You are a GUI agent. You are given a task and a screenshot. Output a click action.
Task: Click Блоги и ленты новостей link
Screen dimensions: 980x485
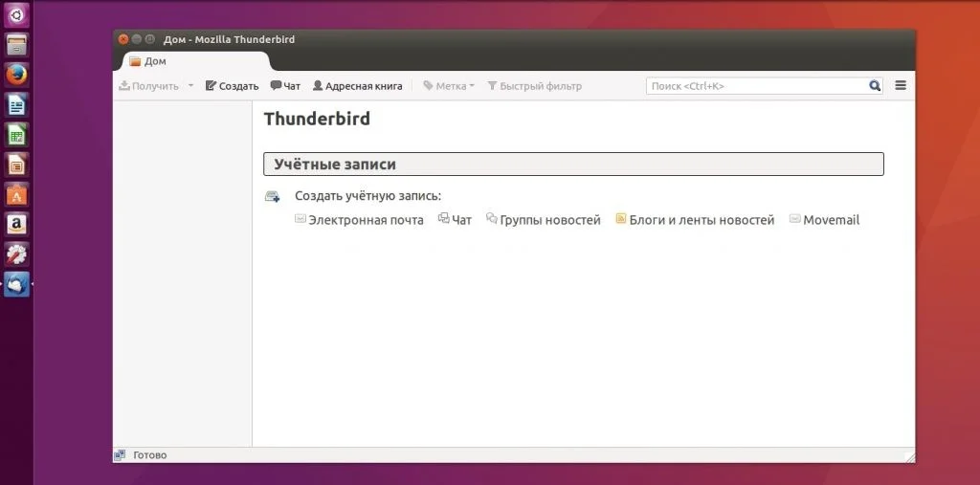(695, 220)
